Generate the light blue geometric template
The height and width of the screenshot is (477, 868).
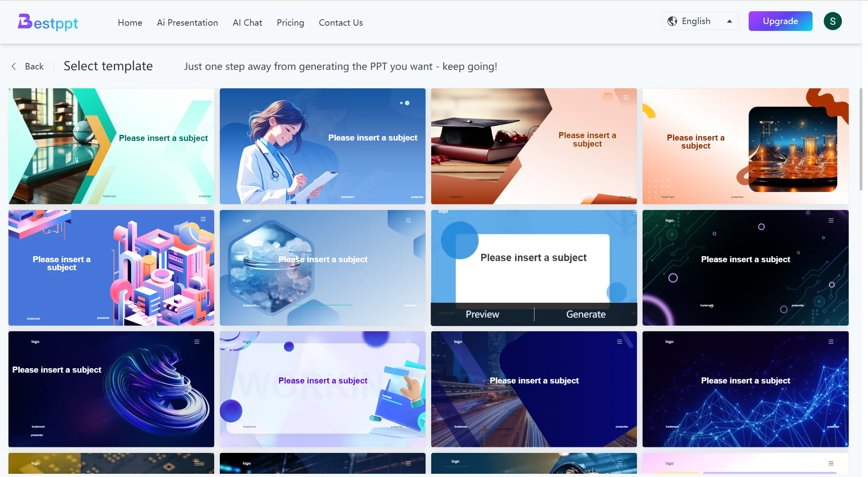[585, 313]
